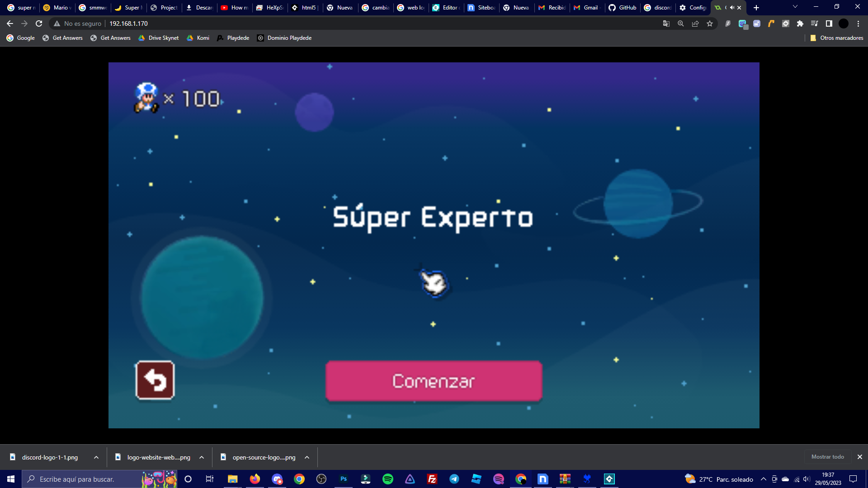Click the zoom magnifier in address bar
Viewport: 868px width, 488px height.
680,23
